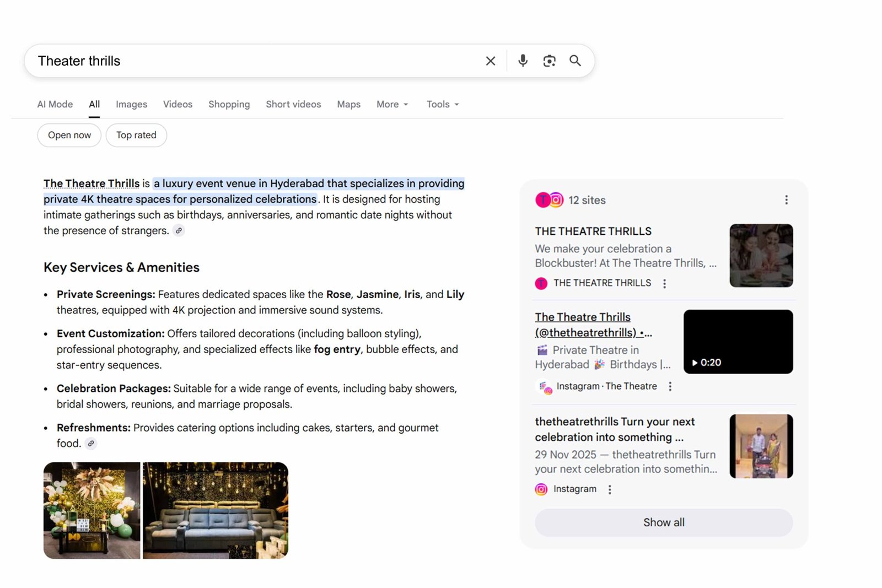Switch to the Images tab
882x588 pixels.
[x=131, y=104]
